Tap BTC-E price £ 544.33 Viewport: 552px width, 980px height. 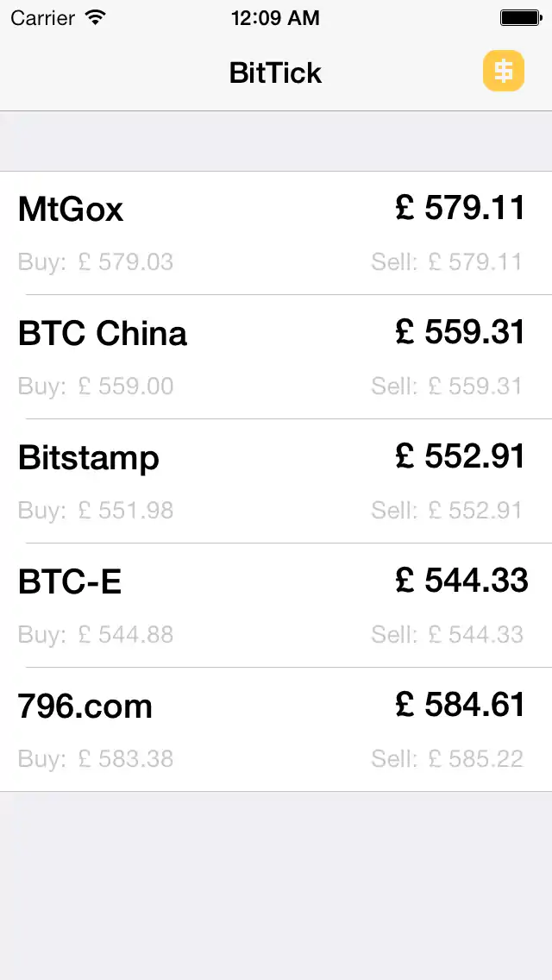[461, 581]
